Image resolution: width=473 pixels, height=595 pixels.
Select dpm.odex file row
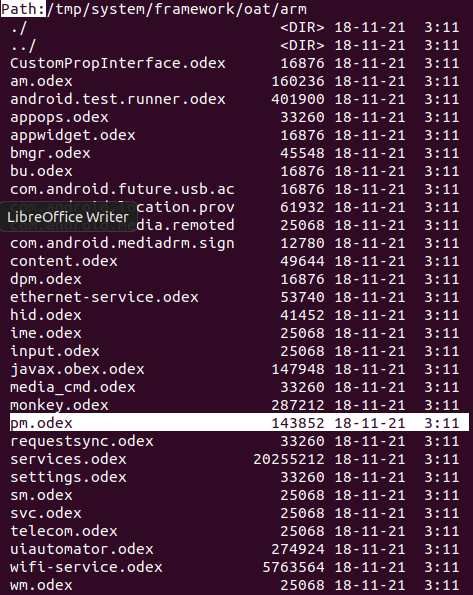point(239,279)
